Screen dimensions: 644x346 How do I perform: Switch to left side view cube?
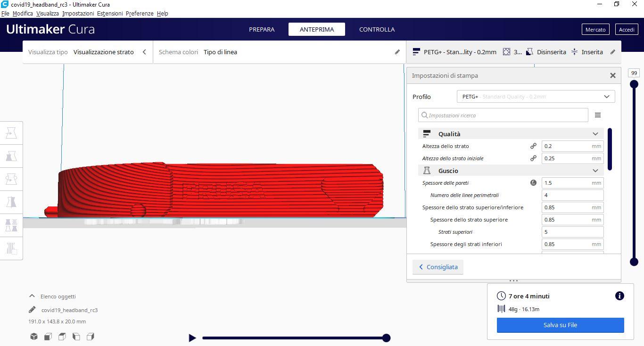click(76, 336)
